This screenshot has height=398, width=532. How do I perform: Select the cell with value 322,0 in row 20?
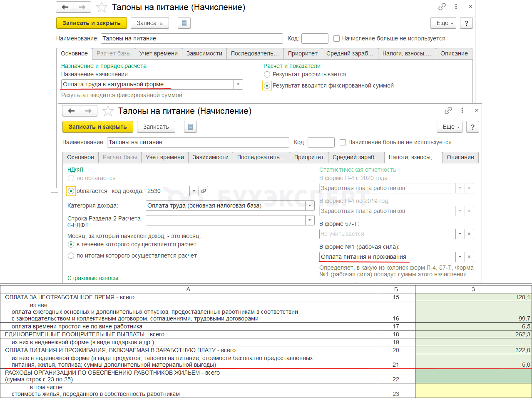click(473, 350)
